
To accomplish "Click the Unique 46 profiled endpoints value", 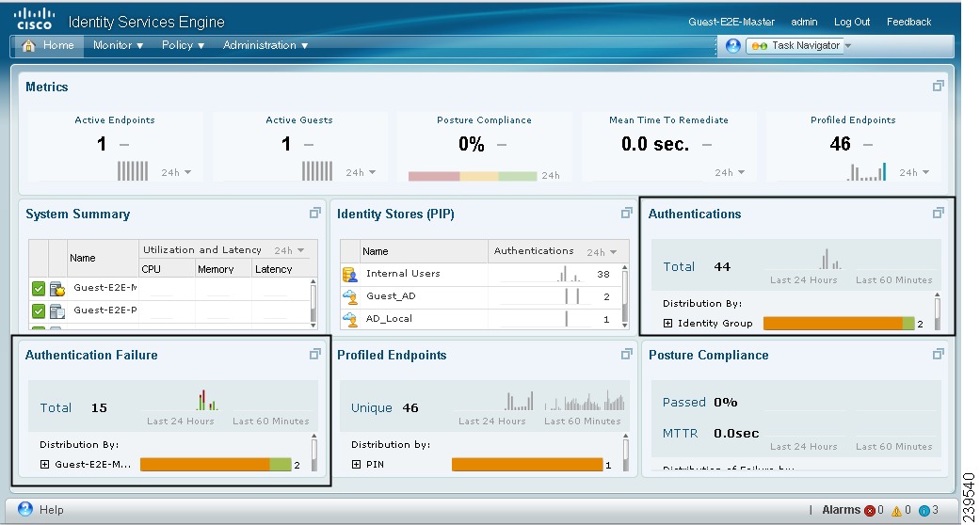I will [410, 408].
